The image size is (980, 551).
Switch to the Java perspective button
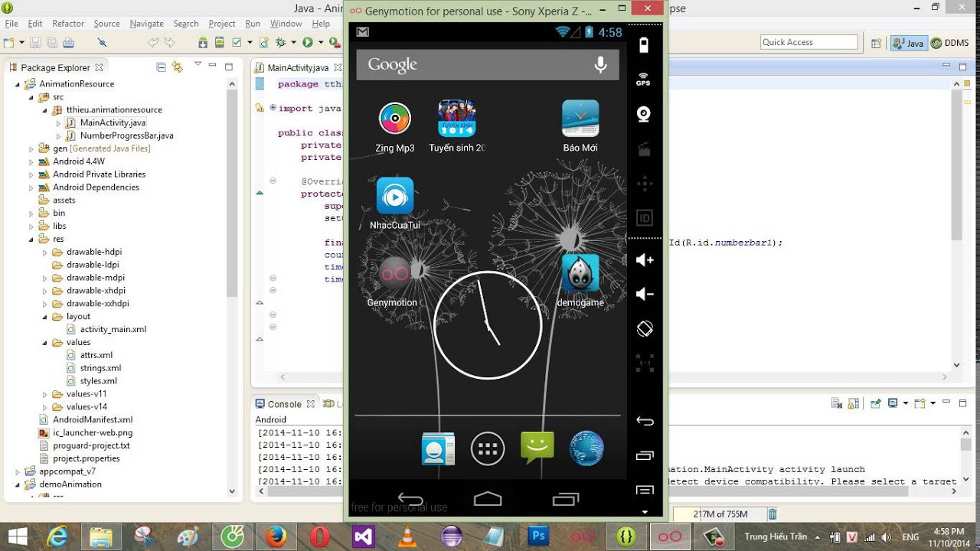[909, 44]
